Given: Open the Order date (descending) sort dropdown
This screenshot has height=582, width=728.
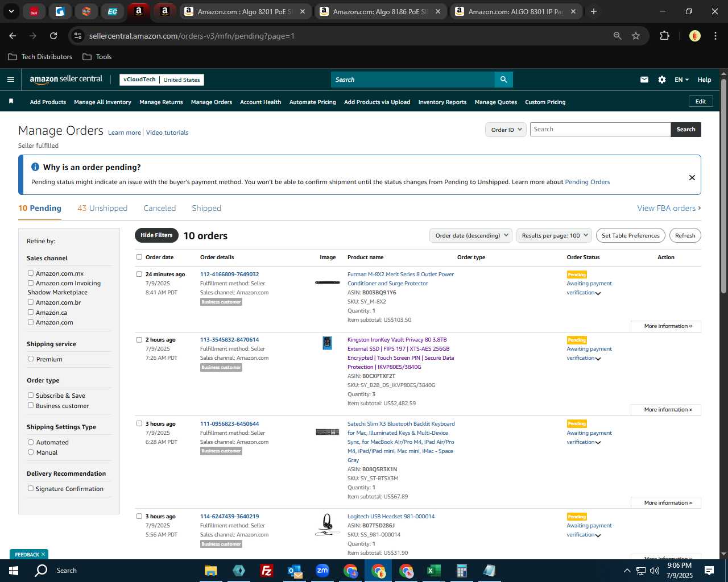Looking at the screenshot, I should pos(471,235).
